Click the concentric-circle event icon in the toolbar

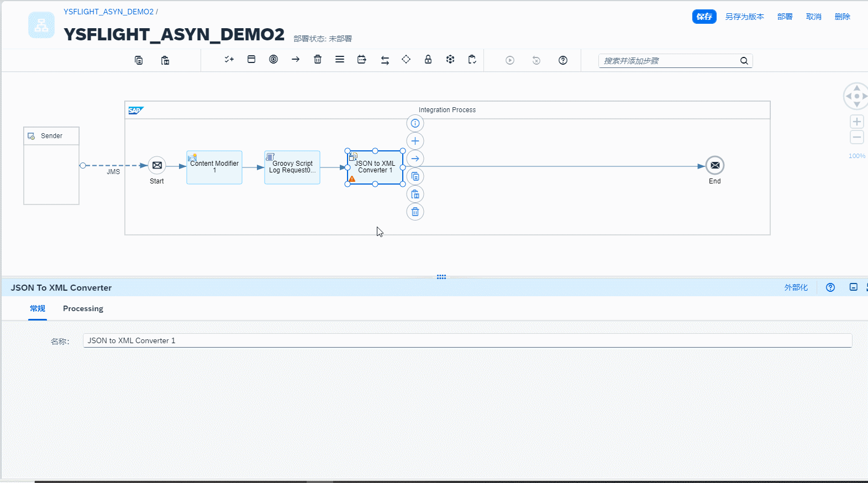click(273, 60)
